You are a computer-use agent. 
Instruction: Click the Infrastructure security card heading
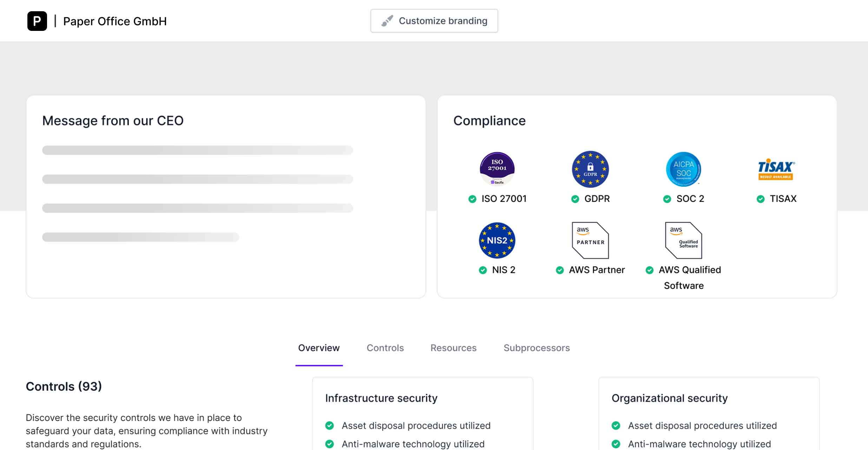(381, 398)
